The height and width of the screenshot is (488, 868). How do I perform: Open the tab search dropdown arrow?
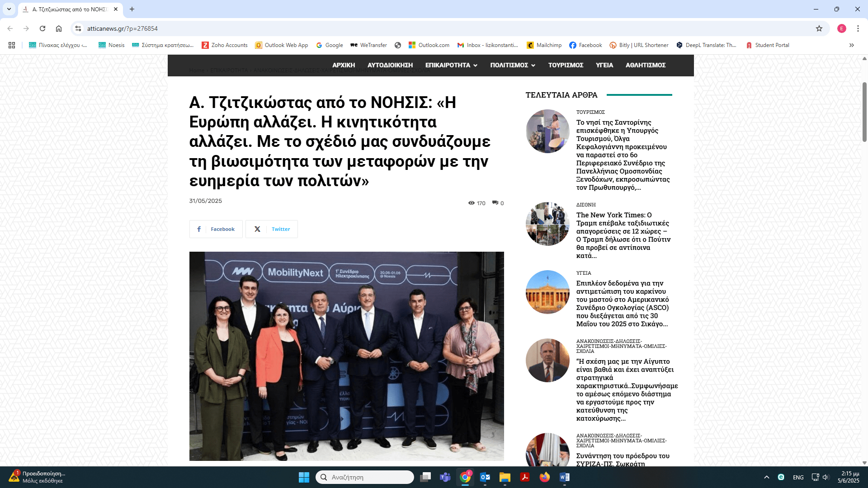(9, 9)
